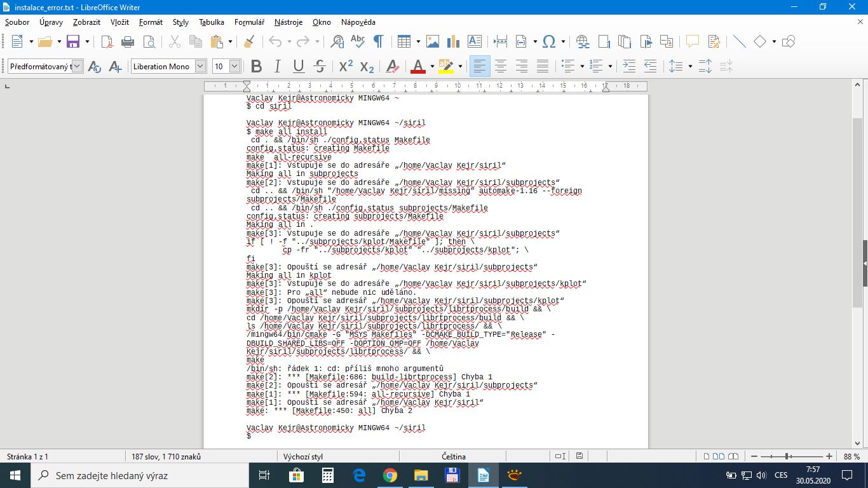The height and width of the screenshot is (488, 868).
Task: Activate Clone Formatting paintbrush
Action: (x=249, y=42)
